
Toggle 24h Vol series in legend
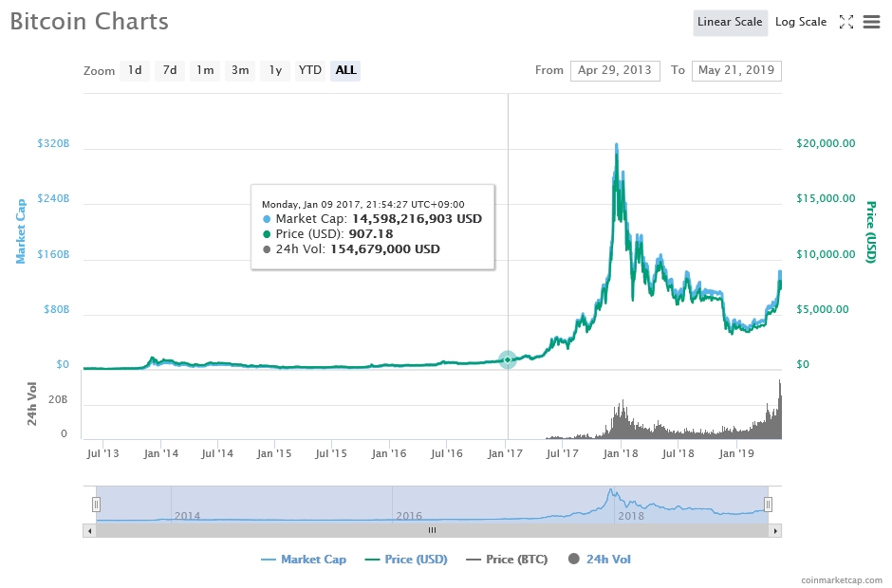pos(599,560)
